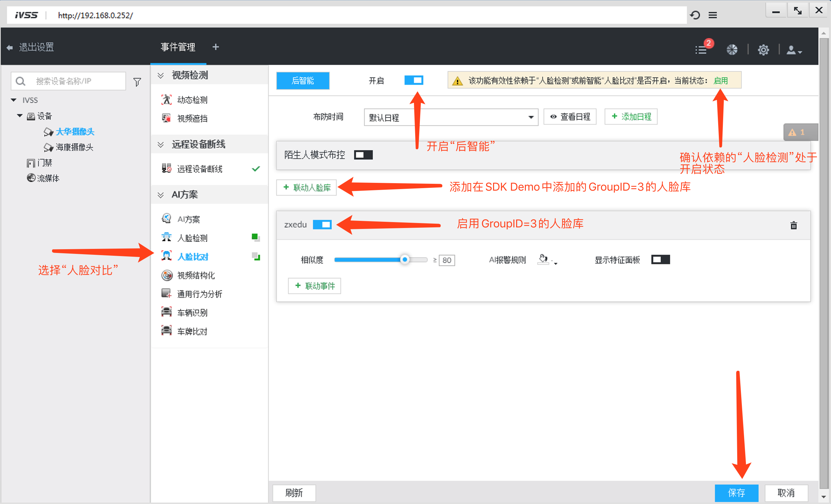831x504 pixels.
Task: Open the task list with badge 2
Action: (702, 50)
